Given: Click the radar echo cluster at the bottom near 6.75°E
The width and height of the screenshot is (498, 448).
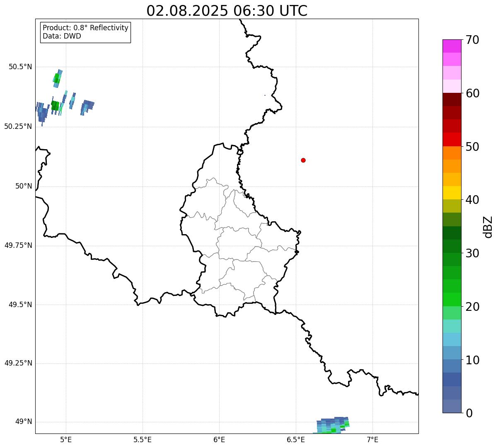Looking at the screenshot, I should click(x=332, y=425).
